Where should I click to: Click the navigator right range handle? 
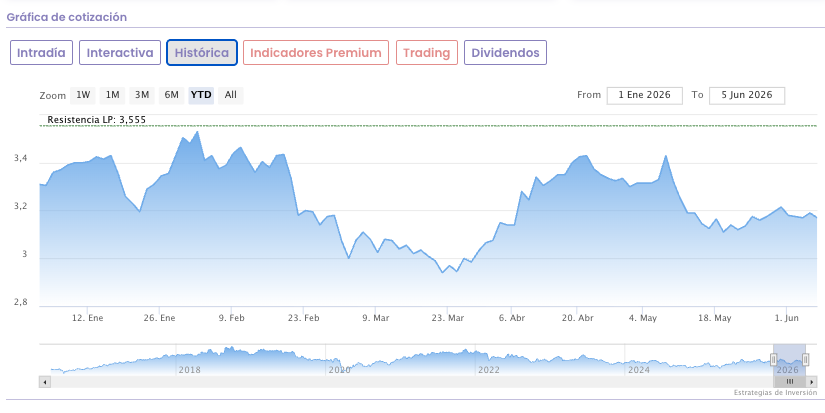[806, 360]
